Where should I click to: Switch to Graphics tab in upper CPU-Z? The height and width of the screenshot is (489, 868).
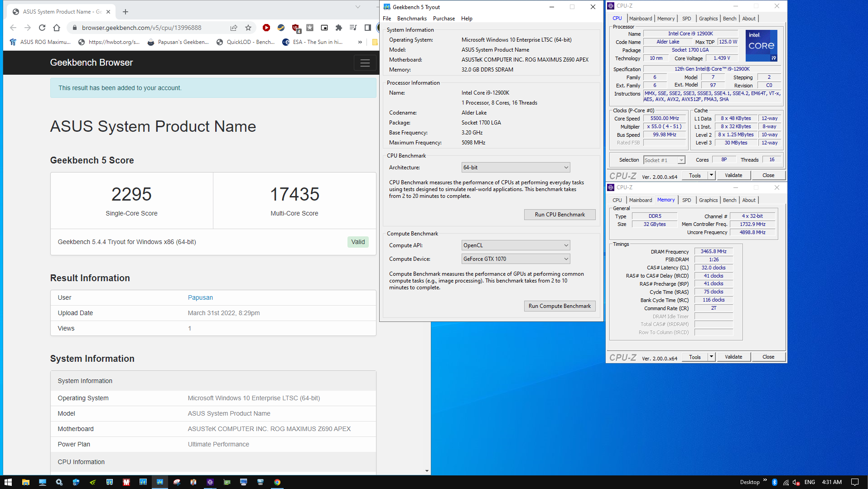(x=708, y=19)
